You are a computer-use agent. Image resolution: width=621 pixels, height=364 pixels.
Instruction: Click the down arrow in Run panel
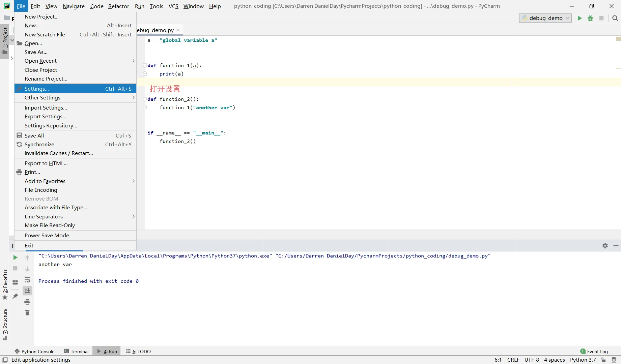coord(27,269)
